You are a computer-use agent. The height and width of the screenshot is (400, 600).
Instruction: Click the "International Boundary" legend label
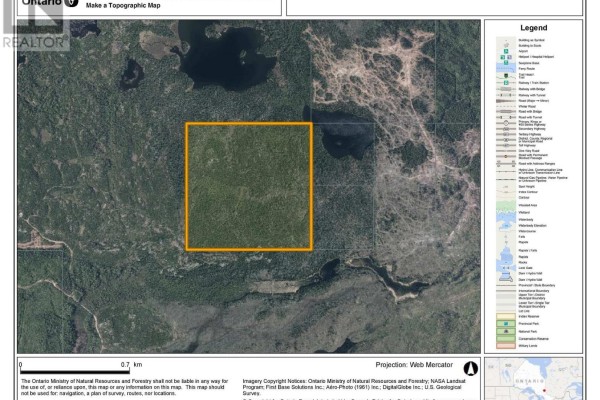pyautogui.click(x=534, y=291)
